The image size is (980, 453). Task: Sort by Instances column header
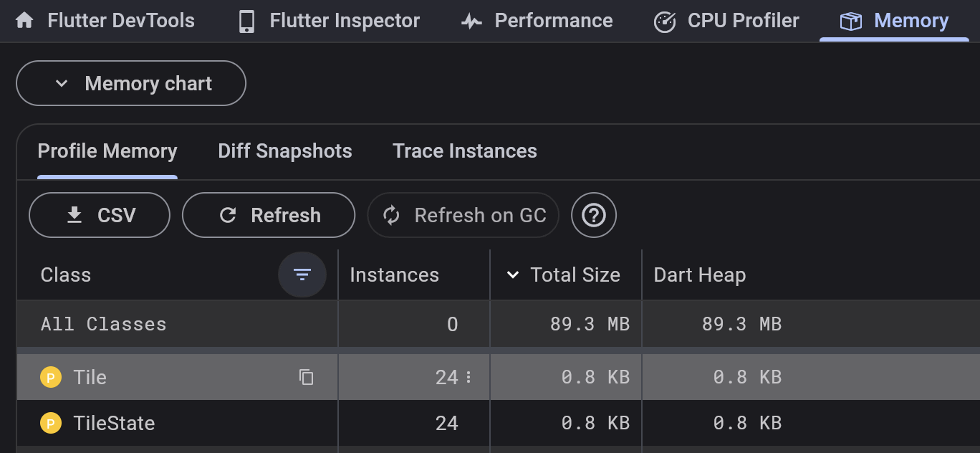click(x=394, y=275)
